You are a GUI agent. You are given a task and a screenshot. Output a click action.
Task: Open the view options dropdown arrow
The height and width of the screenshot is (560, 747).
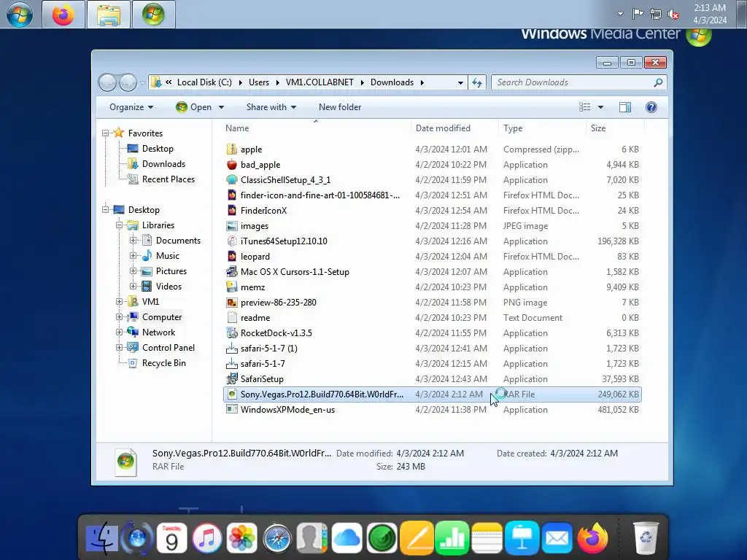coord(601,107)
